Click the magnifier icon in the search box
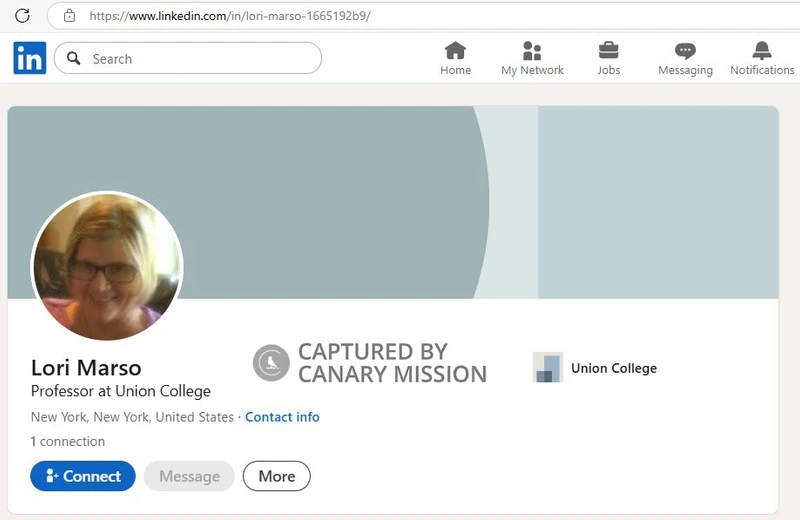Viewport: 800px width, 520px height. point(73,58)
